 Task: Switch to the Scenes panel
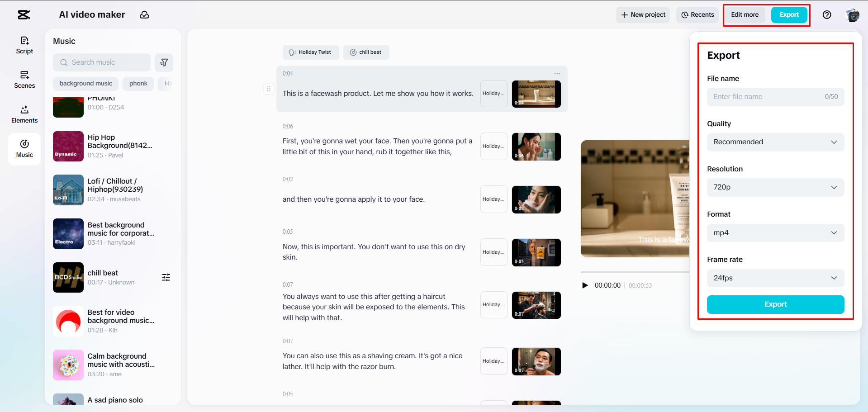coord(24,80)
